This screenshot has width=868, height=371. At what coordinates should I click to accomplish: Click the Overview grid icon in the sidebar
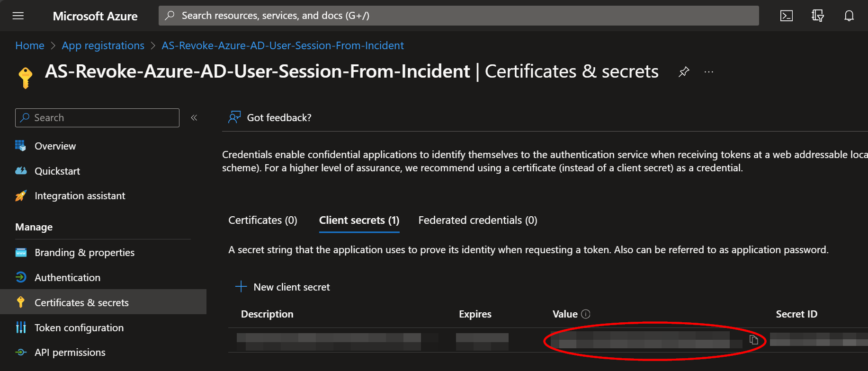point(20,146)
